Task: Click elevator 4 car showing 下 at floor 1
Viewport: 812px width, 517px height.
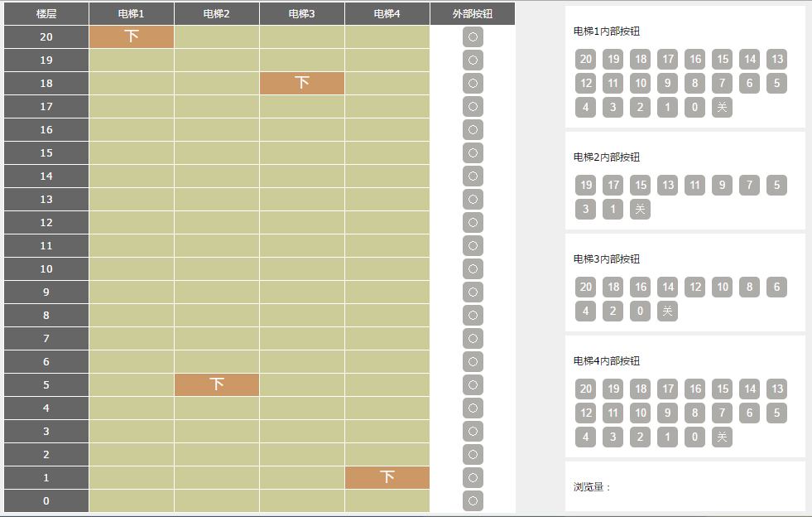Action: pos(387,477)
